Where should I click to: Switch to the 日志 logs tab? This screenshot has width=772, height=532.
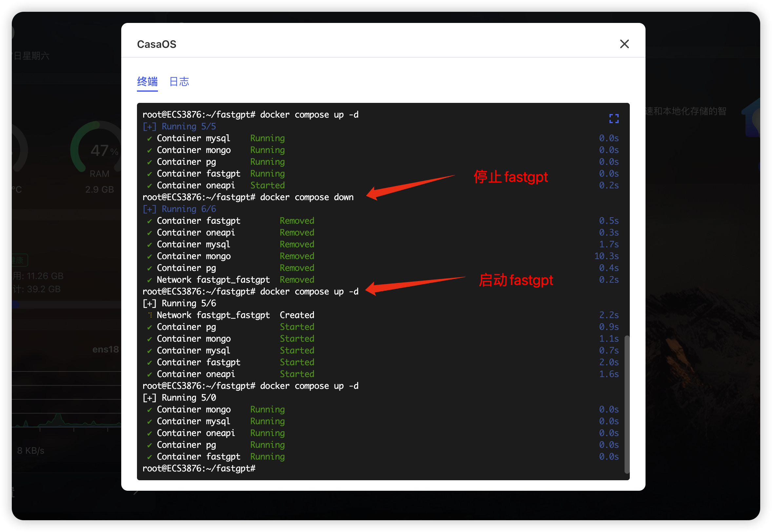(179, 82)
